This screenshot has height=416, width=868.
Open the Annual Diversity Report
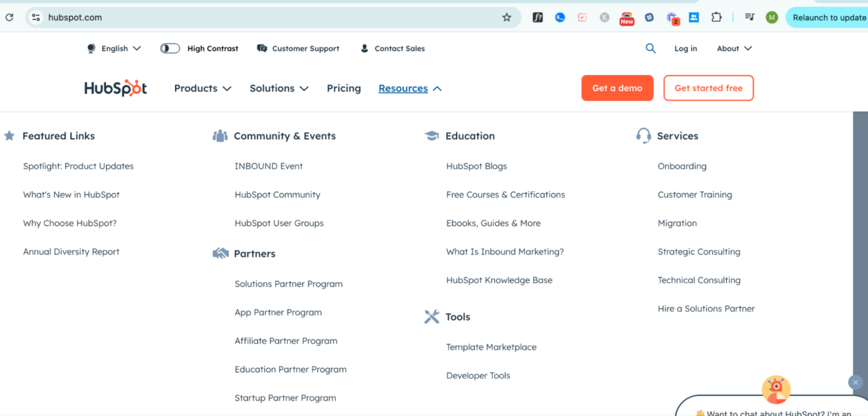point(71,251)
